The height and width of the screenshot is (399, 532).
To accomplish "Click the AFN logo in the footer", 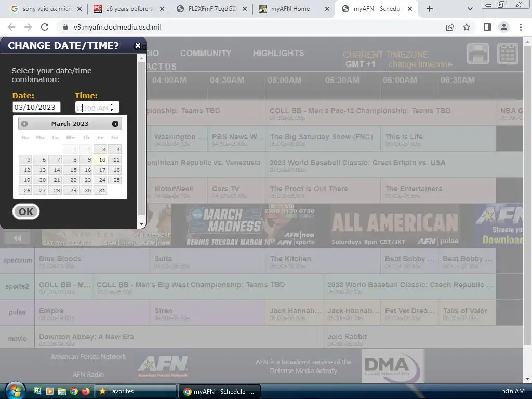I will click(163, 366).
